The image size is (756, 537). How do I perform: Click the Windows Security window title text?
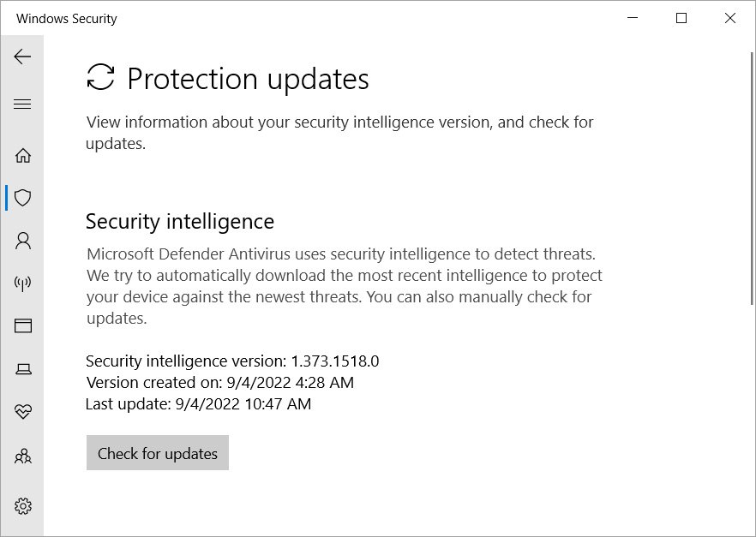coord(66,18)
